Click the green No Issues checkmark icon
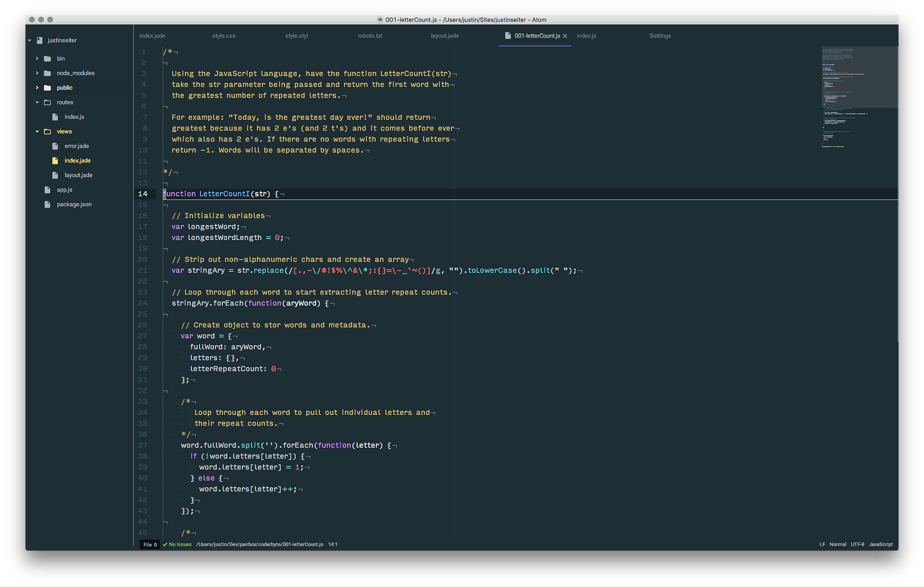The height and width of the screenshot is (587, 924). click(x=165, y=545)
